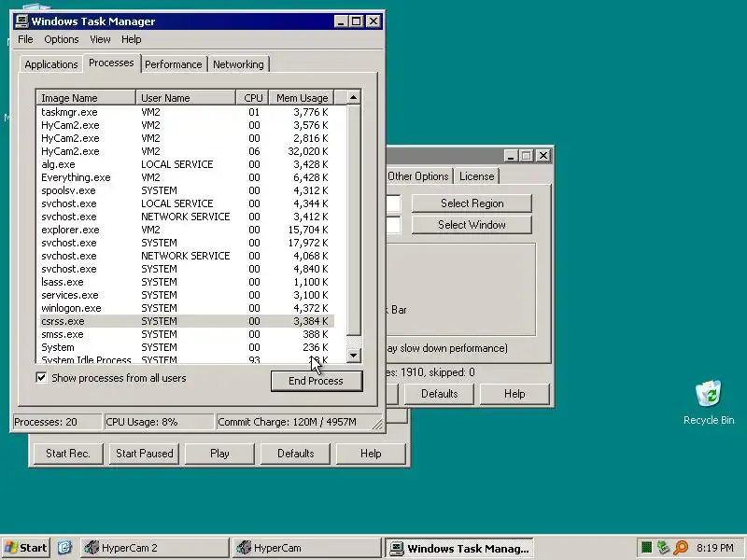Select Windows Task Manager taskbar button
The image size is (747, 560).
point(459,548)
